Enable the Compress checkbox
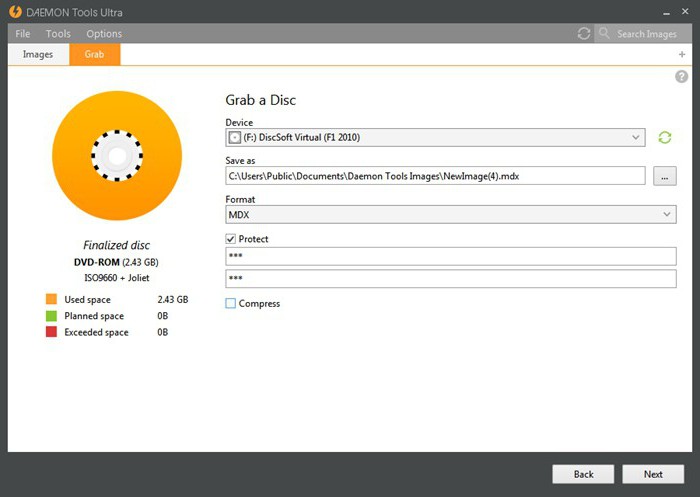The image size is (700, 497). click(x=230, y=303)
